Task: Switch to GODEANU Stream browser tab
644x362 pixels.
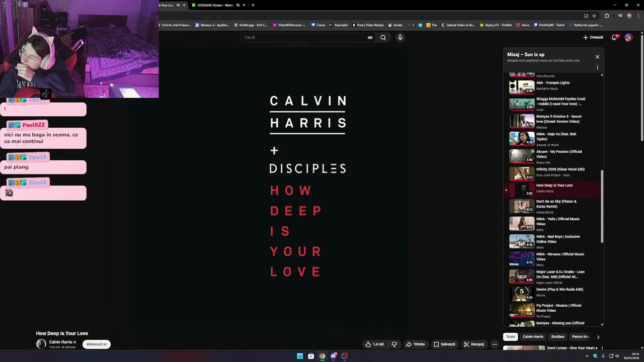Action: [x=215, y=5]
